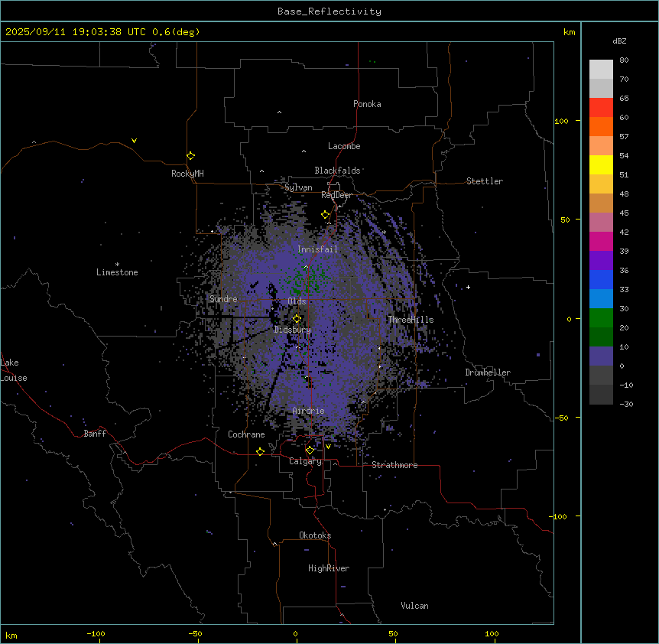Viewport: 659px width, 644px height.
Task: Select the ThreeHills label
Action: (x=411, y=320)
